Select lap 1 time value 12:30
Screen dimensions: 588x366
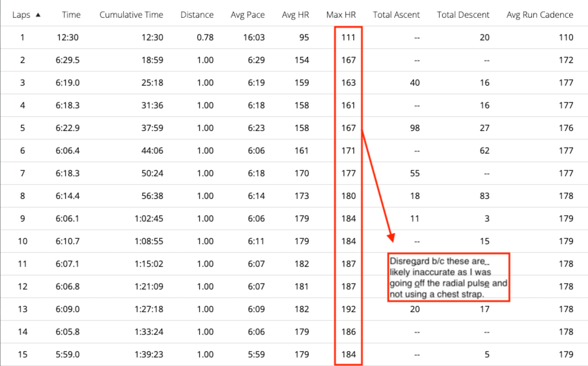pos(68,37)
